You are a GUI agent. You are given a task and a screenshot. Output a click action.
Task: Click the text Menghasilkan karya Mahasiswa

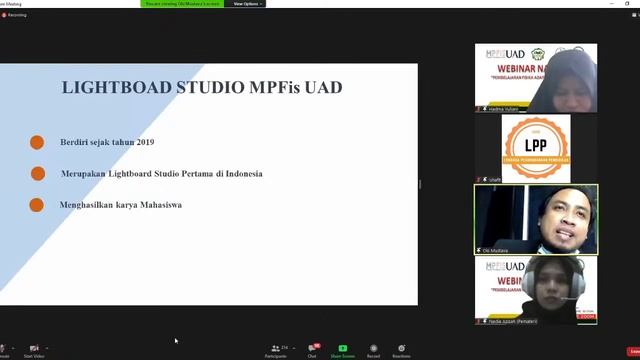coord(121,204)
